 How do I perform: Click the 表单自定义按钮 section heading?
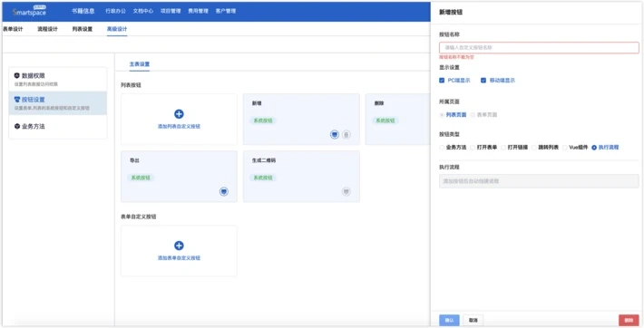click(x=139, y=217)
